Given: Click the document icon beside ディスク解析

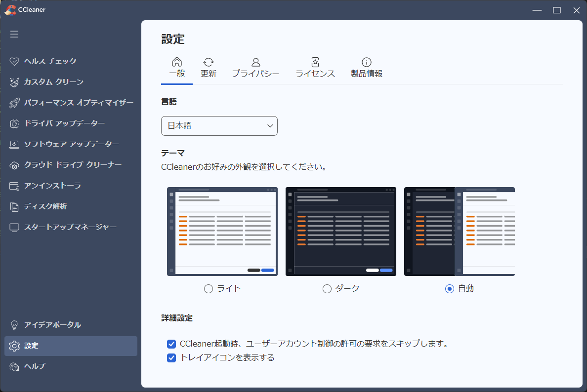Looking at the screenshot, I should coord(14,207).
